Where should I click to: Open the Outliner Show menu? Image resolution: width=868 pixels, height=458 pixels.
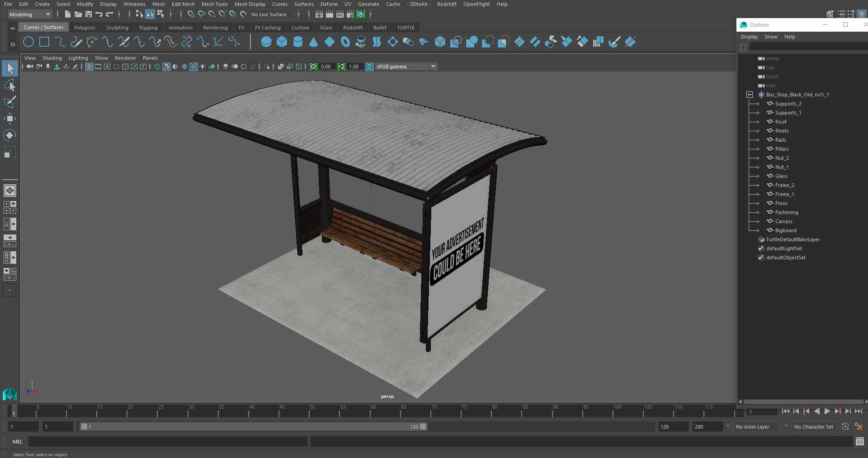pyautogui.click(x=771, y=37)
